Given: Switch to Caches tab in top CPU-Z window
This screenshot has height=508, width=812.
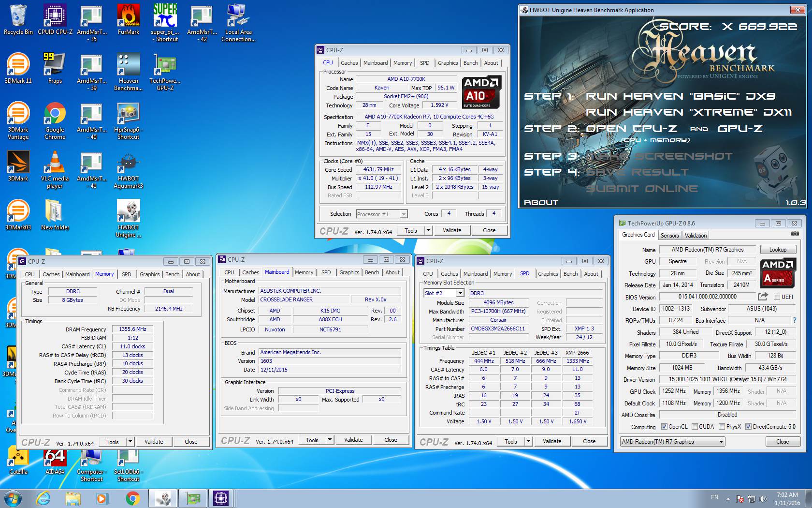Looking at the screenshot, I should tap(349, 63).
